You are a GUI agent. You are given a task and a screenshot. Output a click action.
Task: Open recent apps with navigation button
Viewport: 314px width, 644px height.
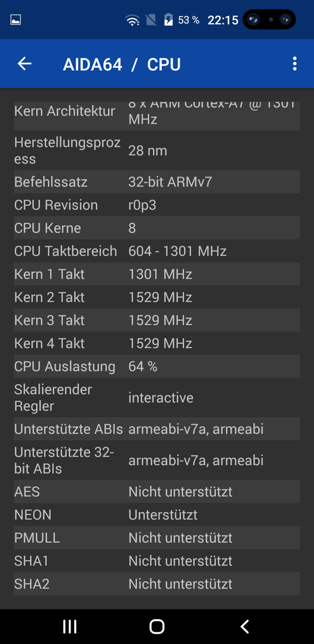tap(70, 626)
